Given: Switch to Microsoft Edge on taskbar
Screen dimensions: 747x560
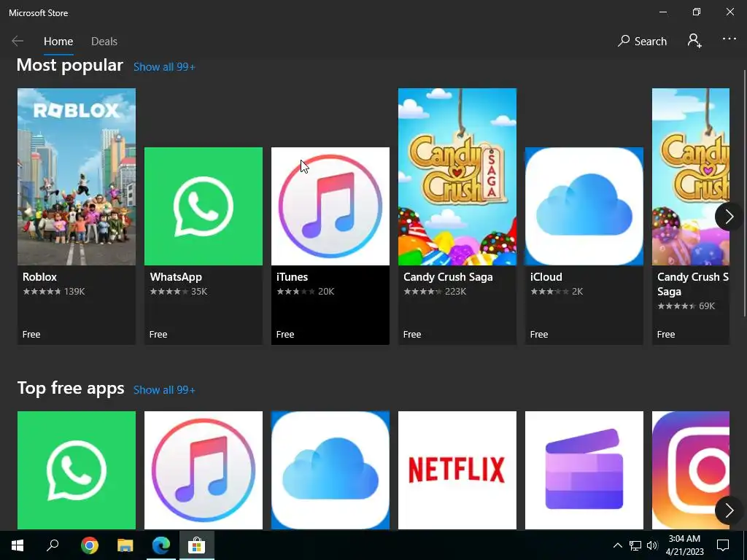Looking at the screenshot, I should 161,545.
